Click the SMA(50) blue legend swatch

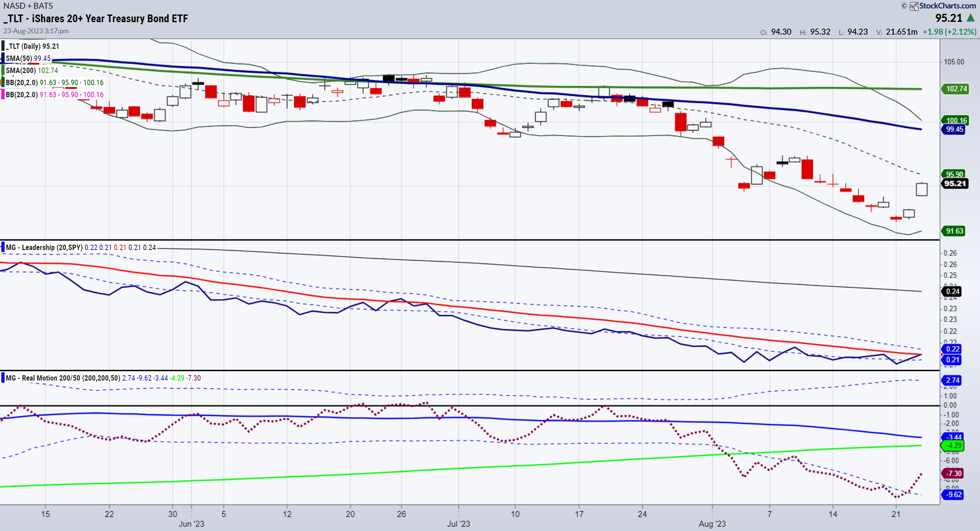point(3,58)
